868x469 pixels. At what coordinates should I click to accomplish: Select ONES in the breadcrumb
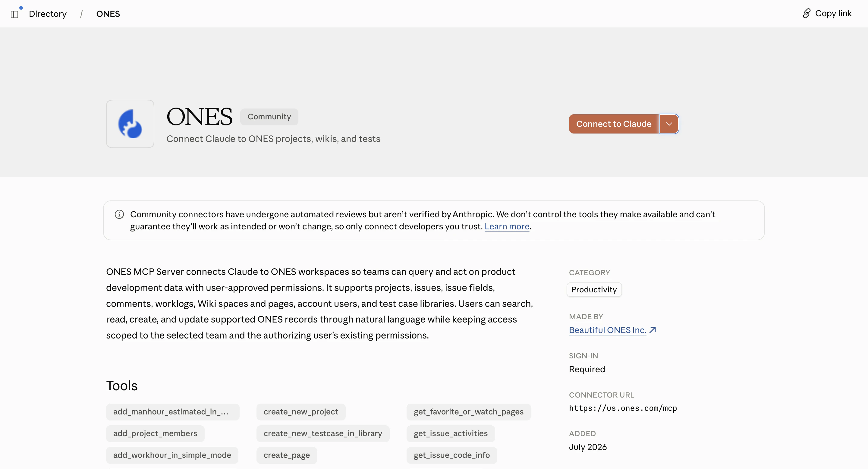[108, 14]
